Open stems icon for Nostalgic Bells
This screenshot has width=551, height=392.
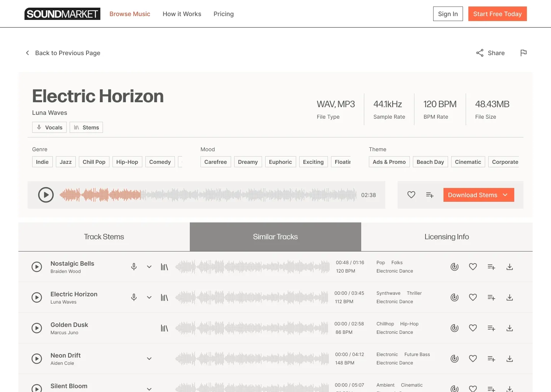pyautogui.click(x=165, y=267)
